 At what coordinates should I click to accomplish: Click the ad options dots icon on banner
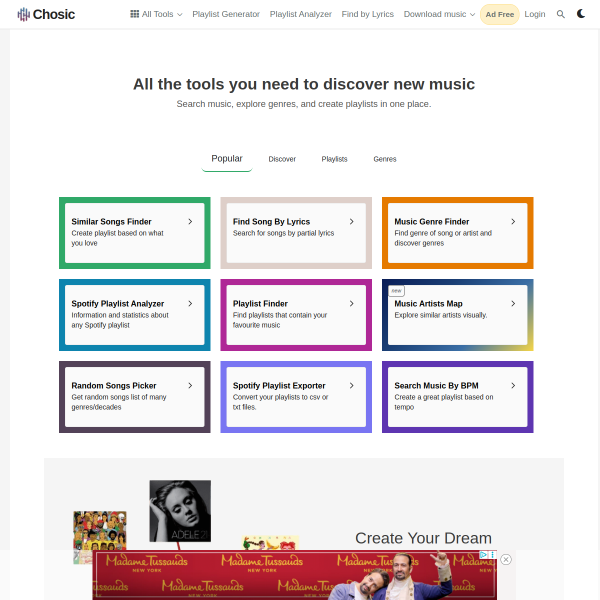(492, 554)
